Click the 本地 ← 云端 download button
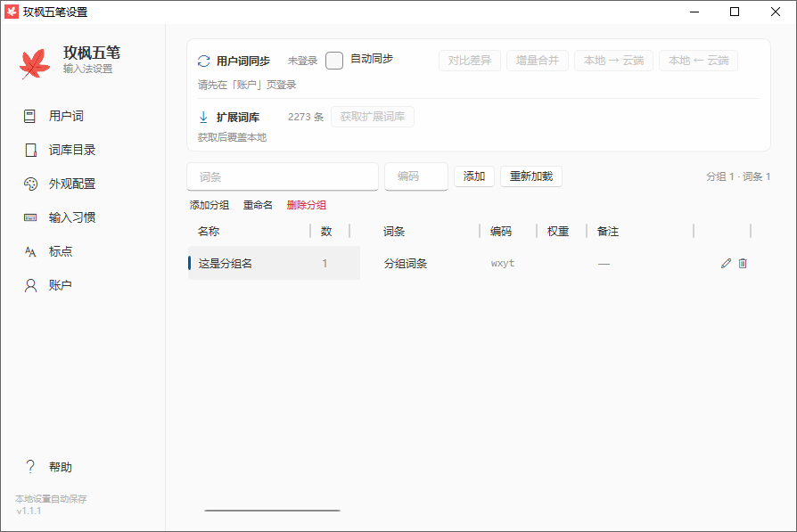 click(x=698, y=61)
